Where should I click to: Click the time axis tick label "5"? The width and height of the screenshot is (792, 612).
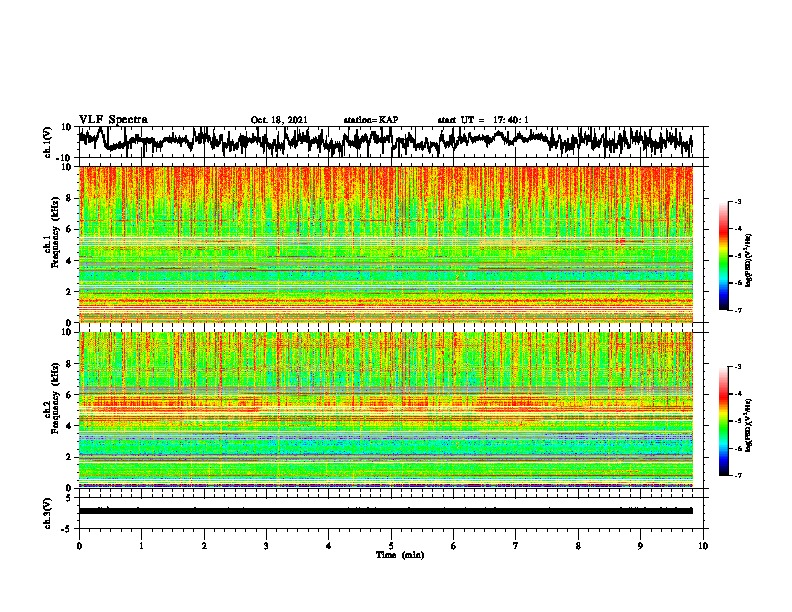pos(391,546)
